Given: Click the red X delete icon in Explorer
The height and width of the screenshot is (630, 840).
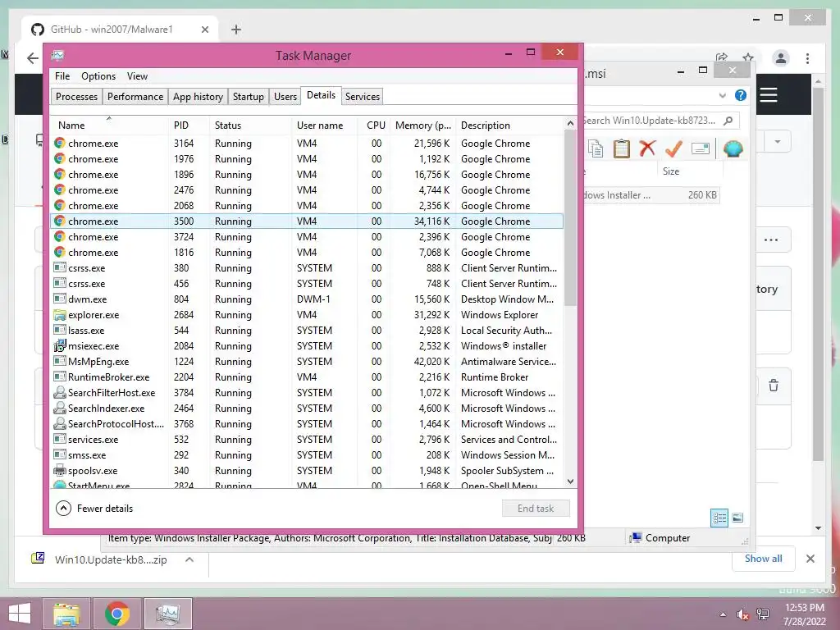Looking at the screenshot, I should (x=647, y=148).
